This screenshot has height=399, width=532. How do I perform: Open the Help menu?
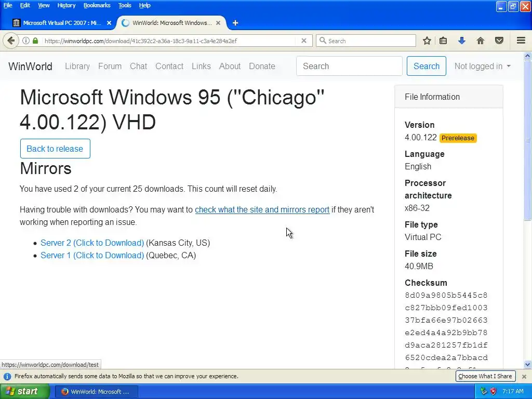145,5
